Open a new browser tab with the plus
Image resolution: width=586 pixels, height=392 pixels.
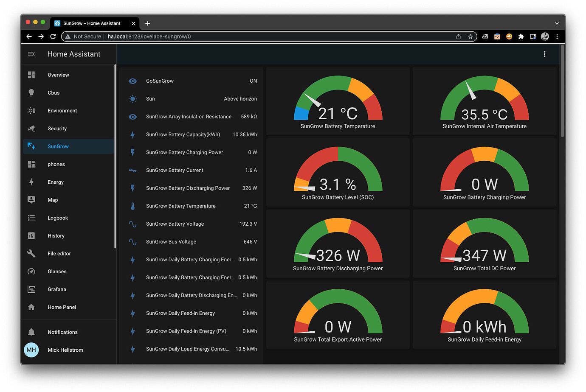click(147, 23)
